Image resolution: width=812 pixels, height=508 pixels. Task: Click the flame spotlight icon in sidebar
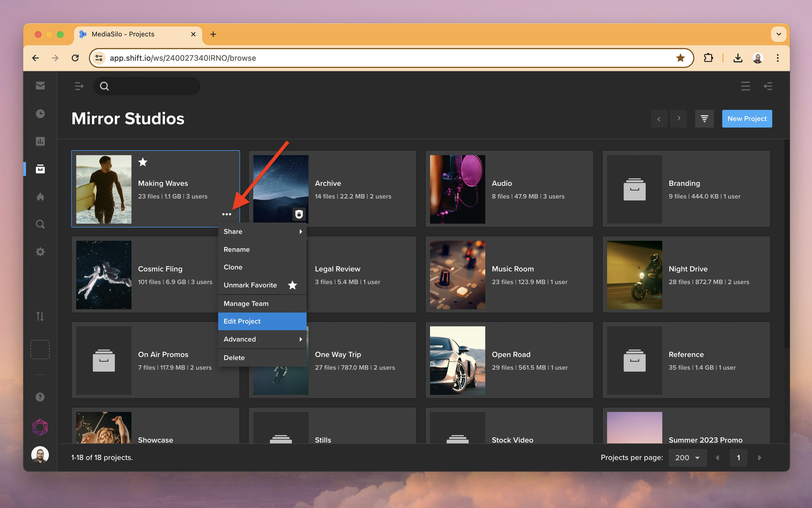[40, 197]
